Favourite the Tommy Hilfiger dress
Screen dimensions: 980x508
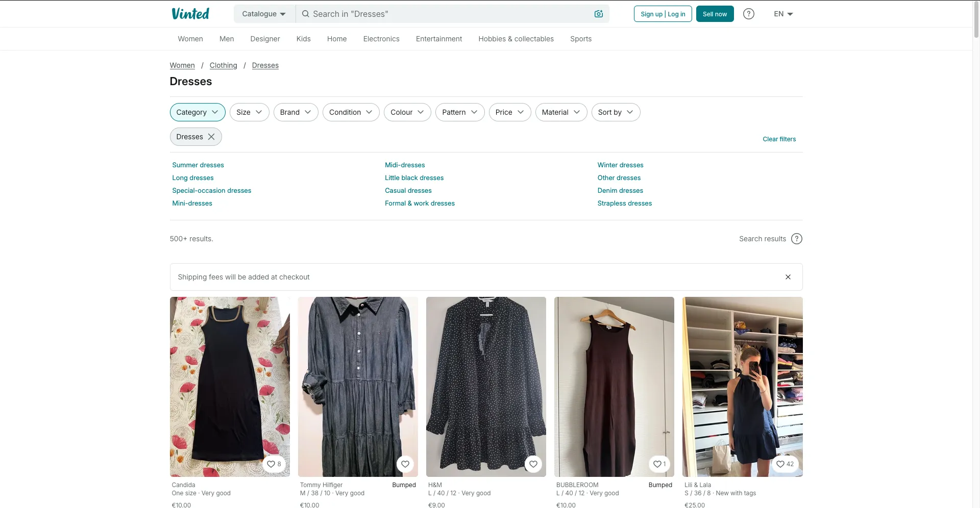coord(405,464)
